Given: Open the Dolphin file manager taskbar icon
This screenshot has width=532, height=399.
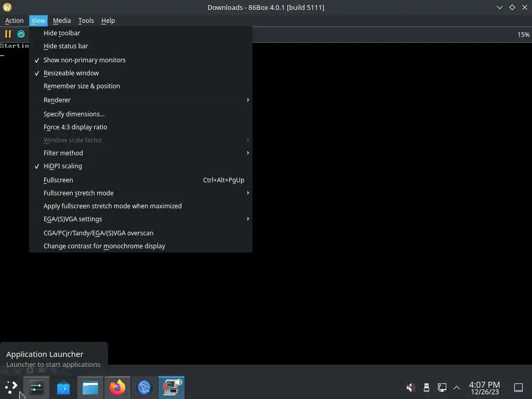Looking at the screenshot, I should [90, 387].
